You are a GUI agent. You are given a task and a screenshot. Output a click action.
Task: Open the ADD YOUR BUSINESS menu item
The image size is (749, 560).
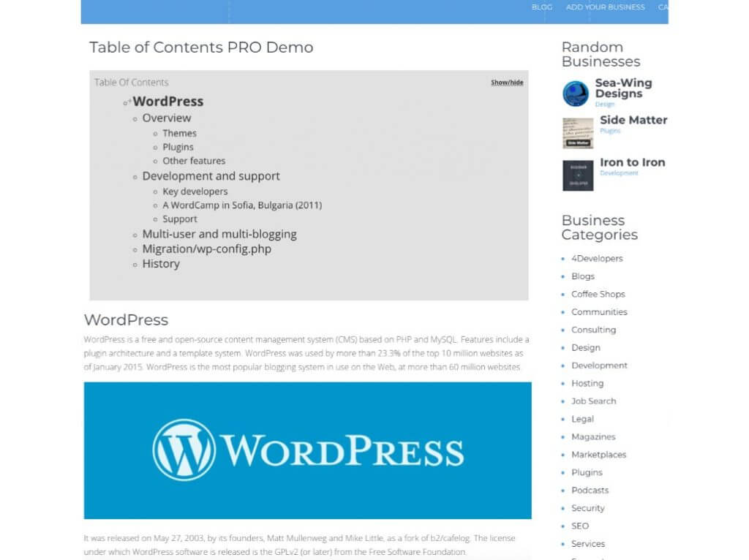(x=605, y=7)
